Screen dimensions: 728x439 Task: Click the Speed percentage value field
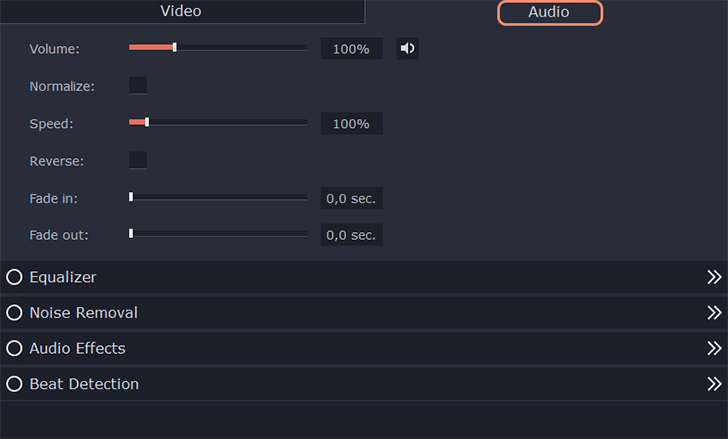(351, 124)
